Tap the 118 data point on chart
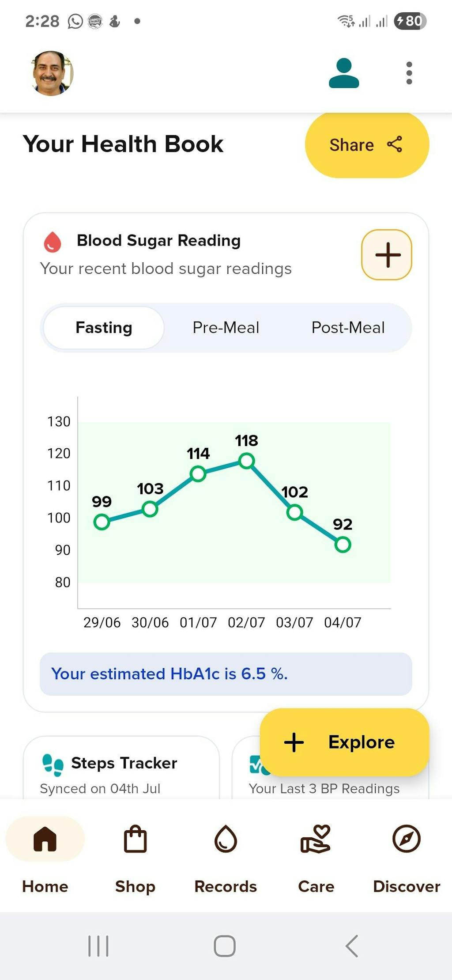Viewport: 452px width, 980px height. (x=246, y=461)
